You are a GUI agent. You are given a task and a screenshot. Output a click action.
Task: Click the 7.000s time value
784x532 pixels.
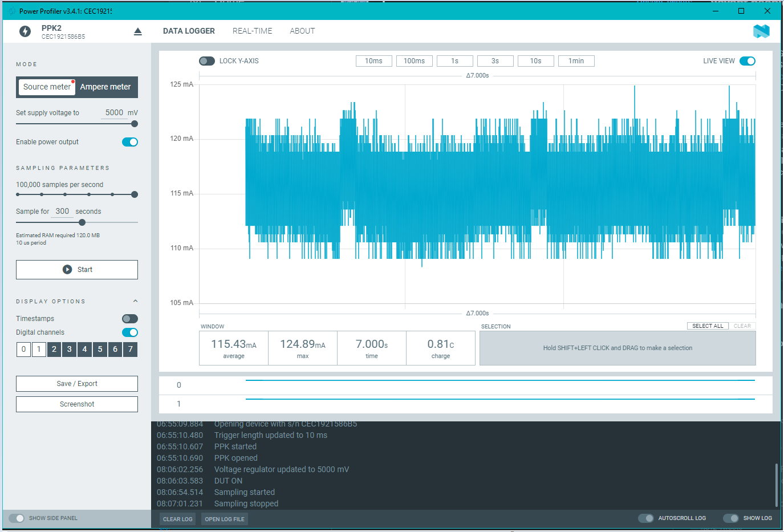[372, 344]
